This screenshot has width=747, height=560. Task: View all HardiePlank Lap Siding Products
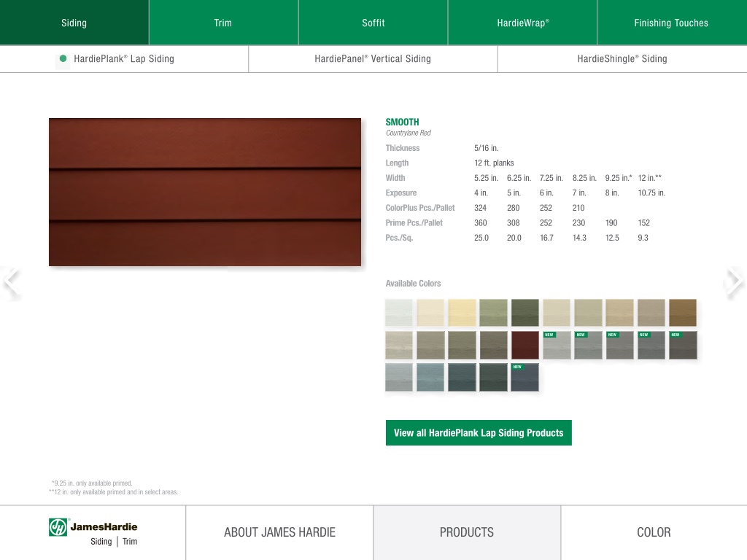[x=479, y=433]
